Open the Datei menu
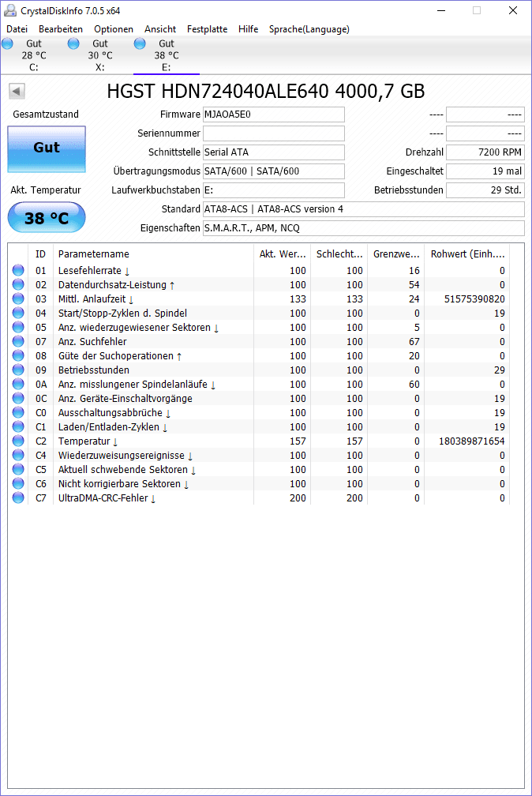The height and width of the screenshot is (796, 532). point(17,29)
